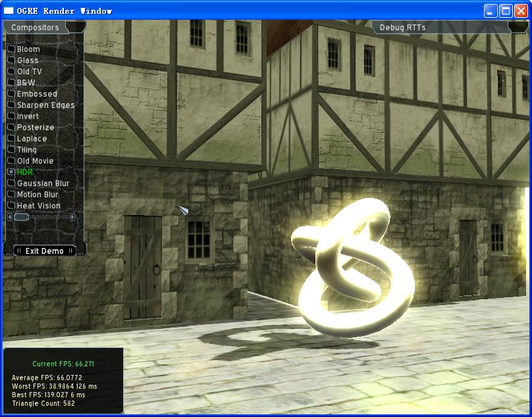This screenshot has width=532, height=417.
Task: Enable the B&W compositor
Action: pos(11,83)
